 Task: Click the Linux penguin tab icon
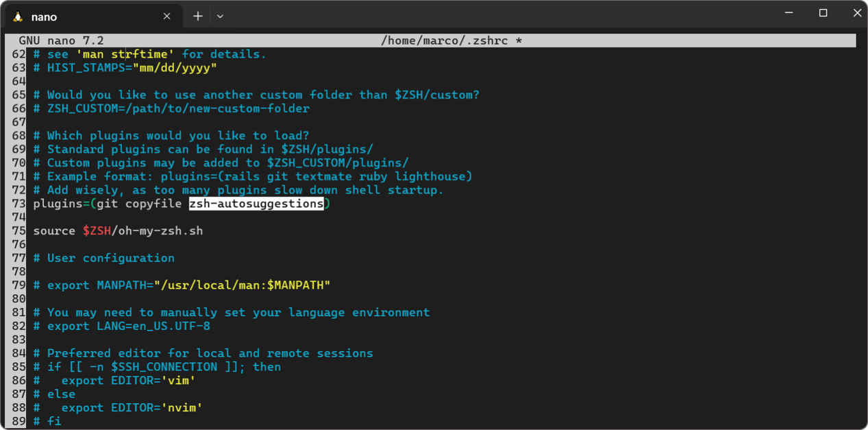pyautogui.click(x=18, y=16)
